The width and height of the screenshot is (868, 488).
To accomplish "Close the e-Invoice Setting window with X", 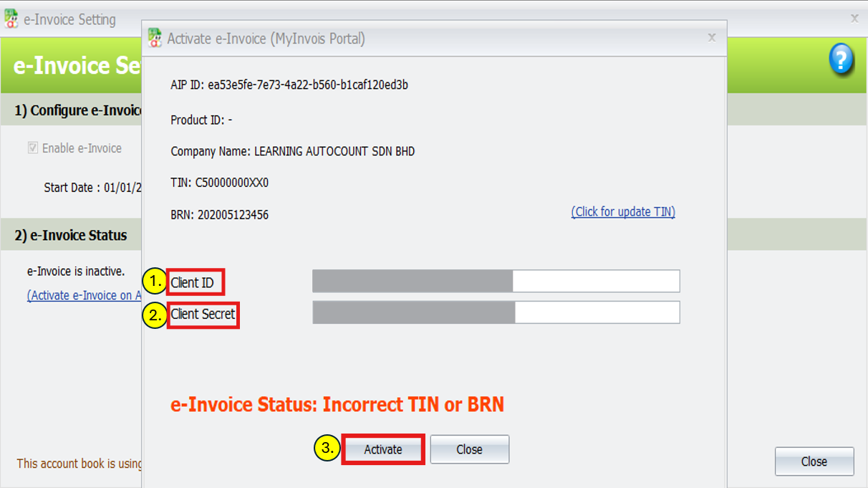I will tap(854, 19).
